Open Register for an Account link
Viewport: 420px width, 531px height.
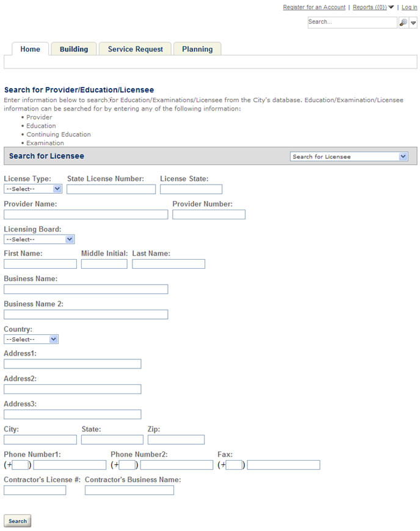point(314,7)
